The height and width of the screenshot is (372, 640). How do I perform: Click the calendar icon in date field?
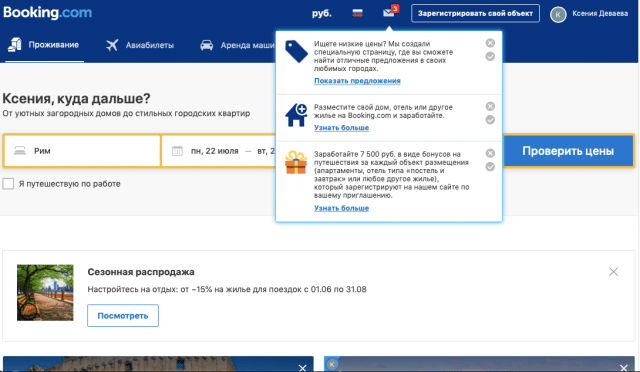[x=177, y=151]
